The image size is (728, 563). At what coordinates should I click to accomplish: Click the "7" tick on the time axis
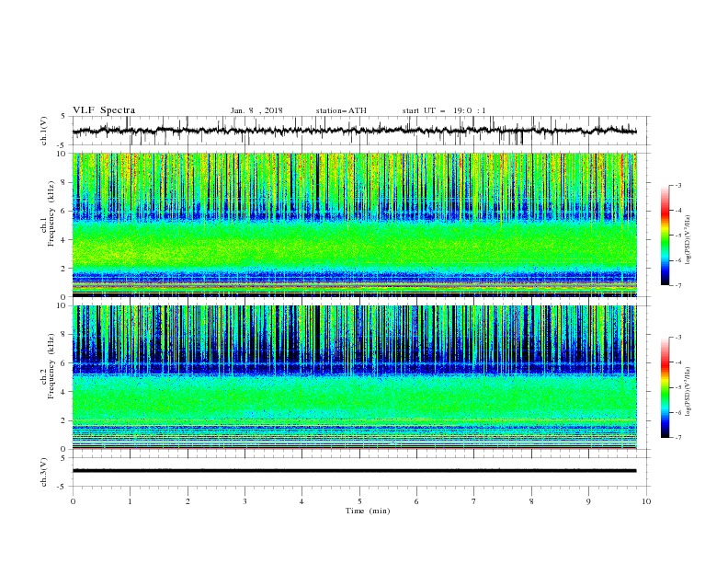(474, 501)
